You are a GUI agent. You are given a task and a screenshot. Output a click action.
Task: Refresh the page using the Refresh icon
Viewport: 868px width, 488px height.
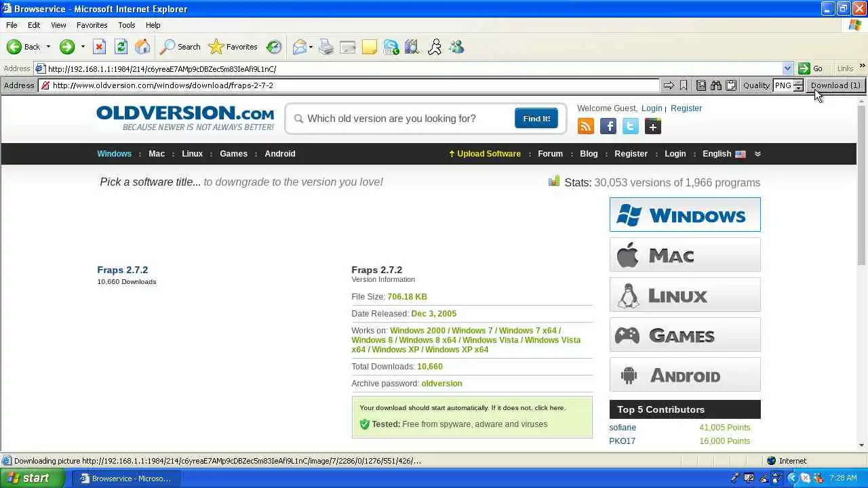click(121, 47)
